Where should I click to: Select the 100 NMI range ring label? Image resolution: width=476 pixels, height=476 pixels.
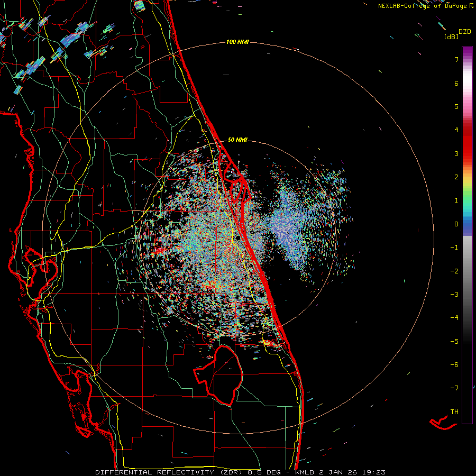(x=237, y=42)
